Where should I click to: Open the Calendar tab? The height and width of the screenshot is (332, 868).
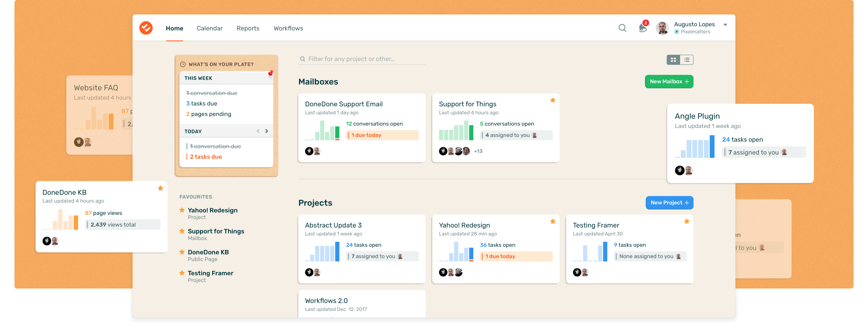tap(210, 28)
